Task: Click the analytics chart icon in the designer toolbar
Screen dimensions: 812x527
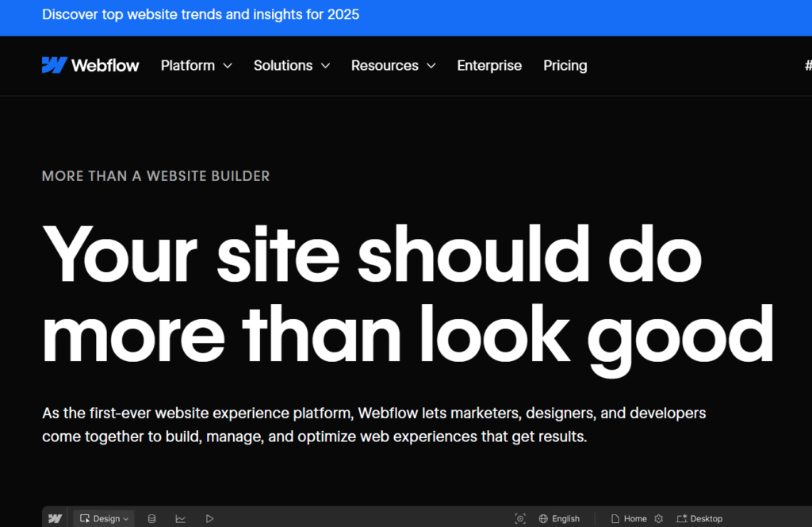Action: point(180,519)
